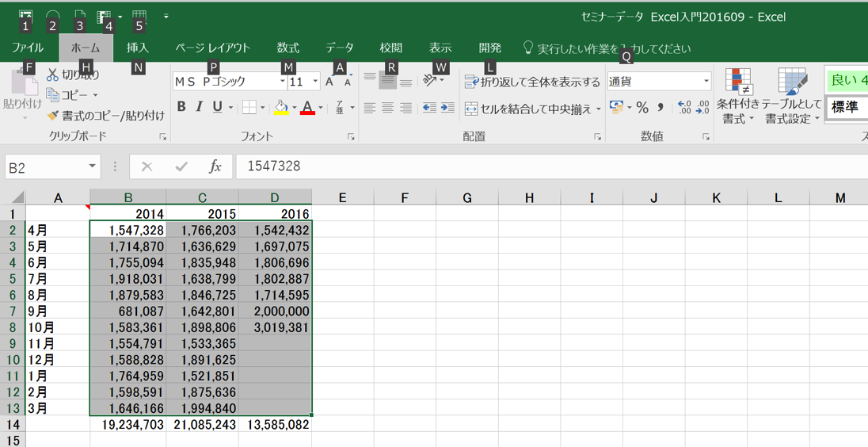Switch to the Developer (開発) tab

pyautogui.click(x=490, y=48)
